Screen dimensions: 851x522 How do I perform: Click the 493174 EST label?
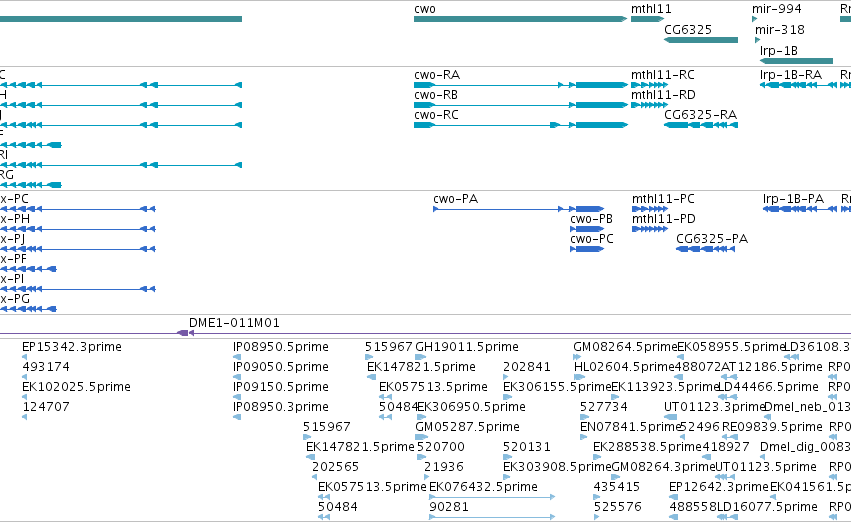coord(46,367)
